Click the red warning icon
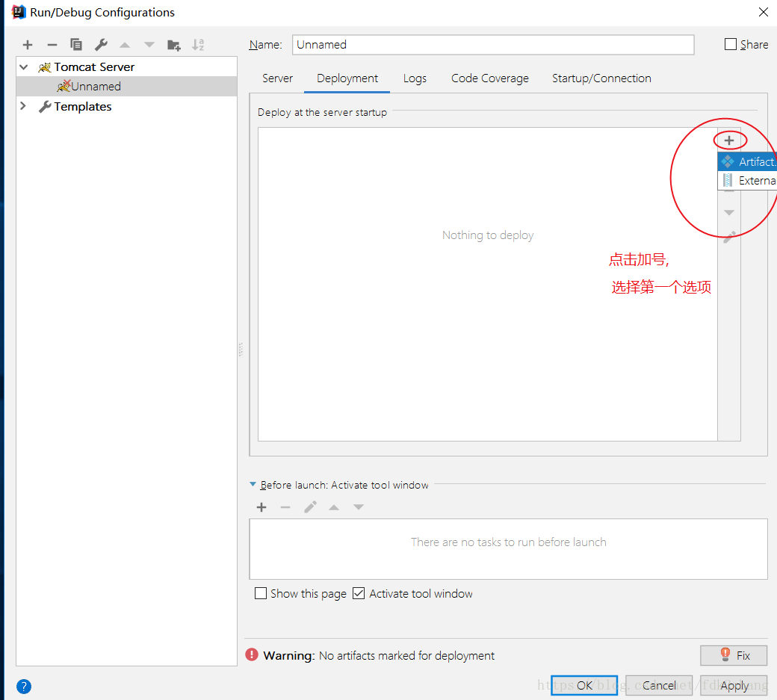Screen dimensions: 777x700 [252, 655]
